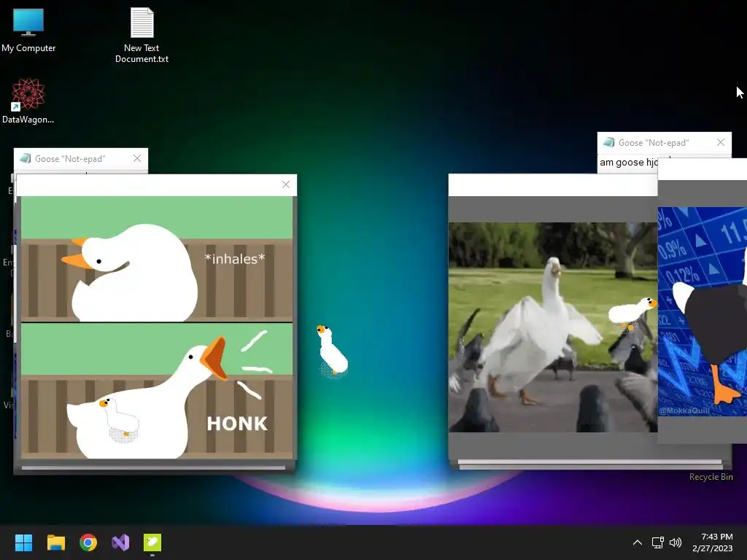The image size is (747, 560).
Task: Open the volume control in the tray
Action: coord(675,542)
